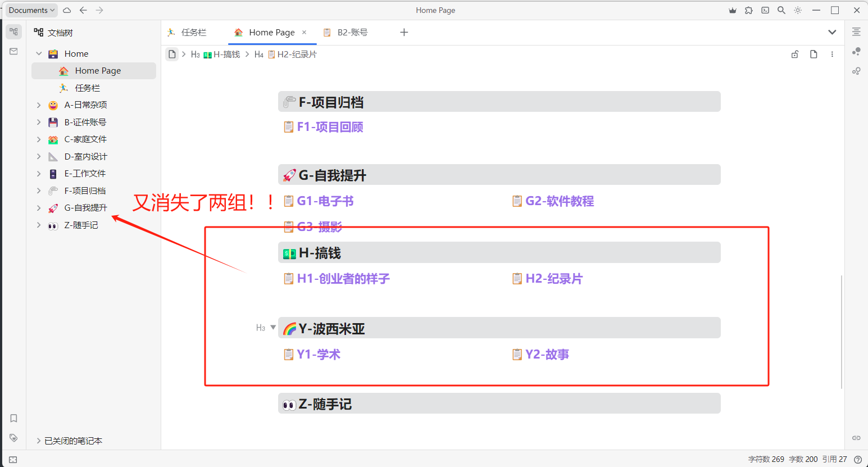868x467 pixels.
Task: Expand the A-日常杂项 notebook
Action: [x=39, y=105]
